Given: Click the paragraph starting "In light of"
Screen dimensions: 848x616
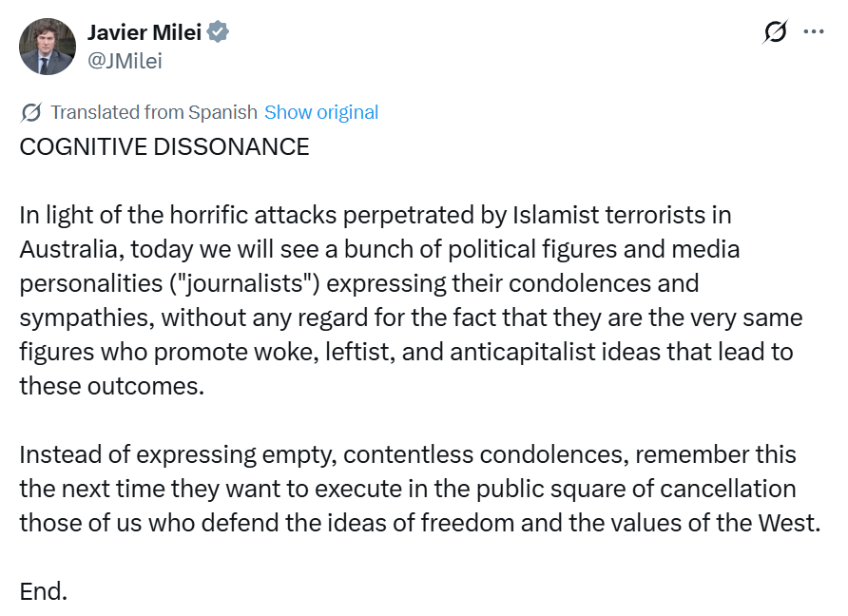Looking at the screenshot, I should [x=399, y=300].
